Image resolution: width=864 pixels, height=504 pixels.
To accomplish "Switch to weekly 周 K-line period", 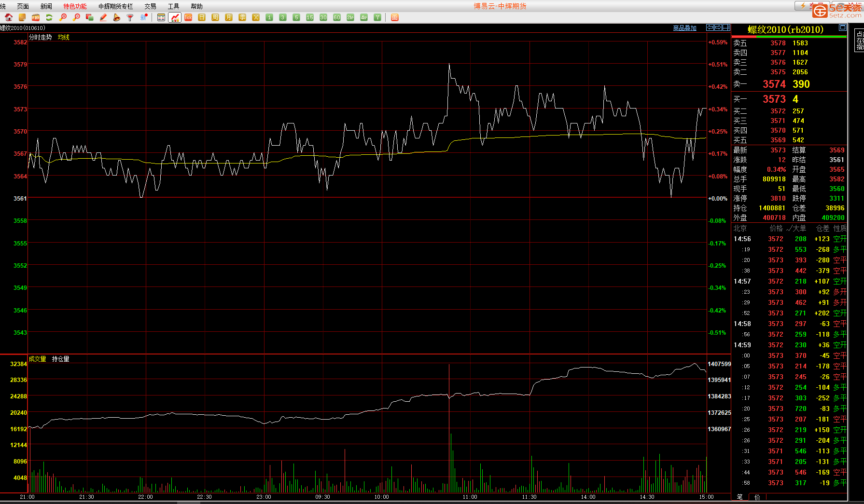I will pyautogui.click(x=215, y=17).
